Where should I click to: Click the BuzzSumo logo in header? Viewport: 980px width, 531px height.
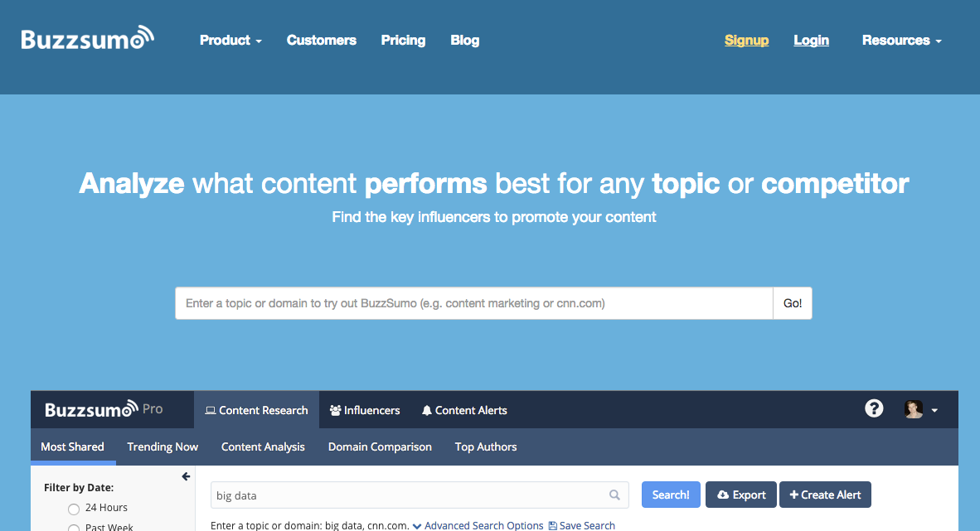click(x=88, y=38)
